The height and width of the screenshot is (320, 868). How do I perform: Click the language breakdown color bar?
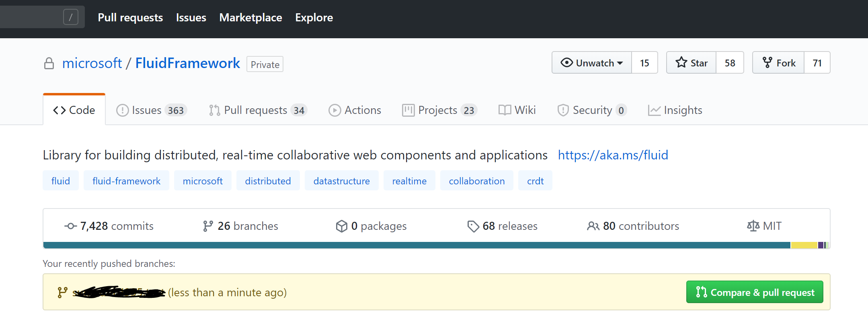pyautogui.click(x=416, y=245)
